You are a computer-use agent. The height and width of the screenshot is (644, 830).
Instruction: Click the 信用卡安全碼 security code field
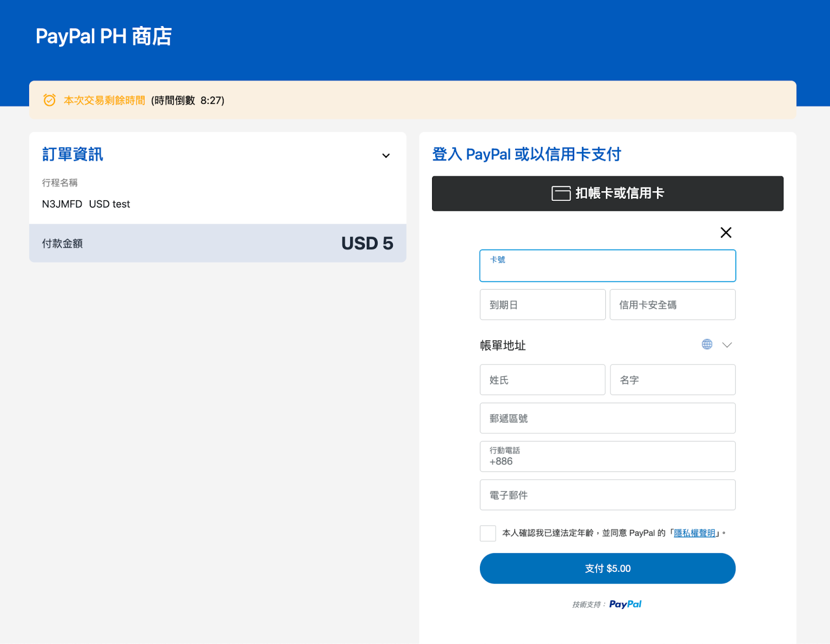(x=672, y=305)
